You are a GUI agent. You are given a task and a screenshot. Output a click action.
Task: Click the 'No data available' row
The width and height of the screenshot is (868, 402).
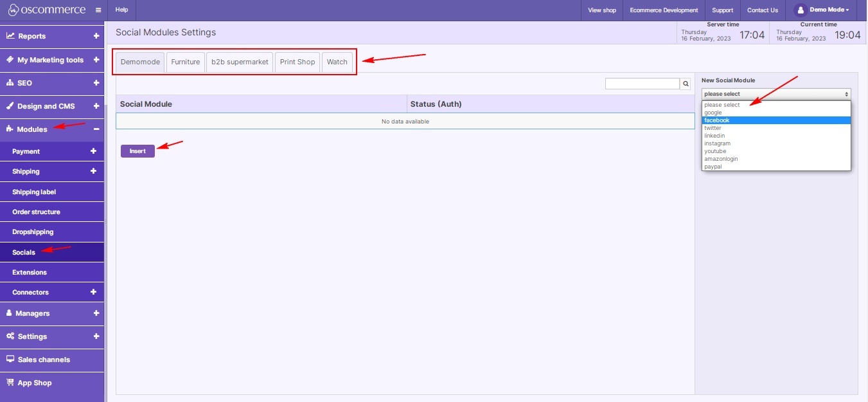click(x=405, y=122)
